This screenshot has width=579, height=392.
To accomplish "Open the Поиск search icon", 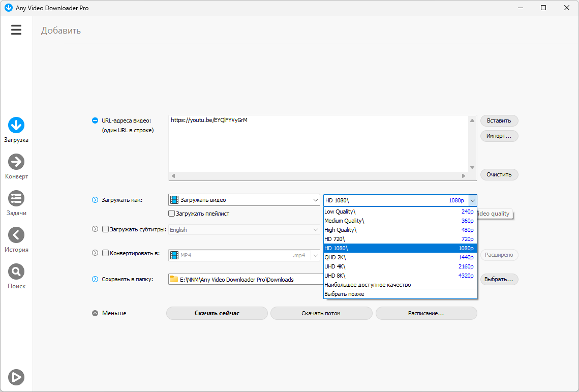I will click(16, 271).
